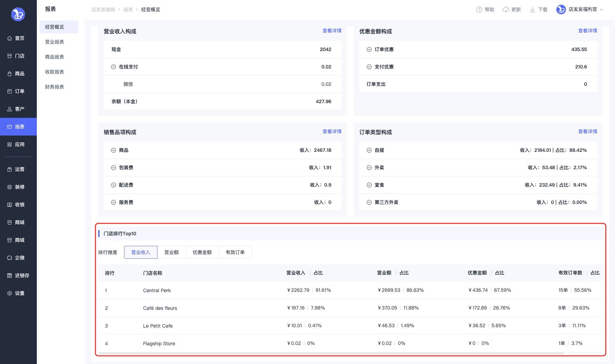This screenshot has height=364, width=615.
Task: Click 查看详情 link for 营业收入构成
Action: [332, 31]
